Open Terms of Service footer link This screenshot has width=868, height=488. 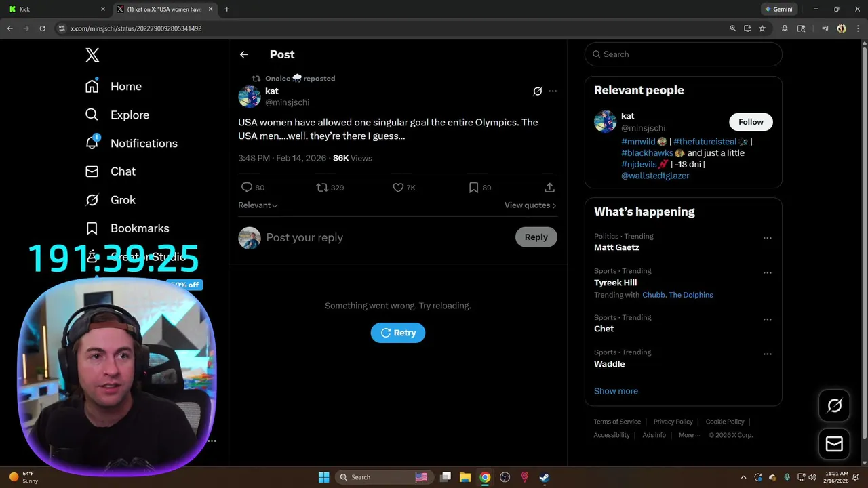tap(617, 422)
